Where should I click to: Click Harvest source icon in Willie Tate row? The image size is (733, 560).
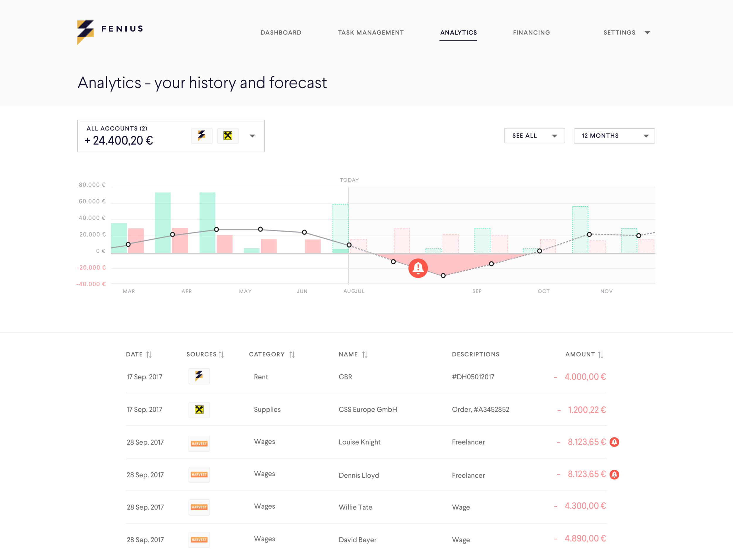[199, 507]
